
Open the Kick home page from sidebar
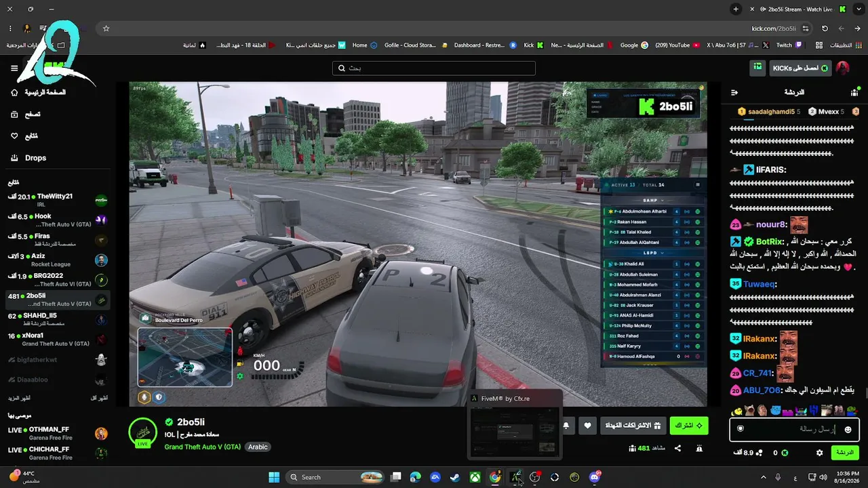click(39, 92)
